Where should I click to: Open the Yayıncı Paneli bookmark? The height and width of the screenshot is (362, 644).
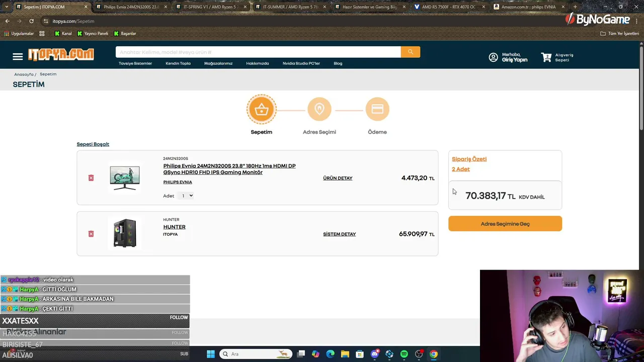(92, 34)
